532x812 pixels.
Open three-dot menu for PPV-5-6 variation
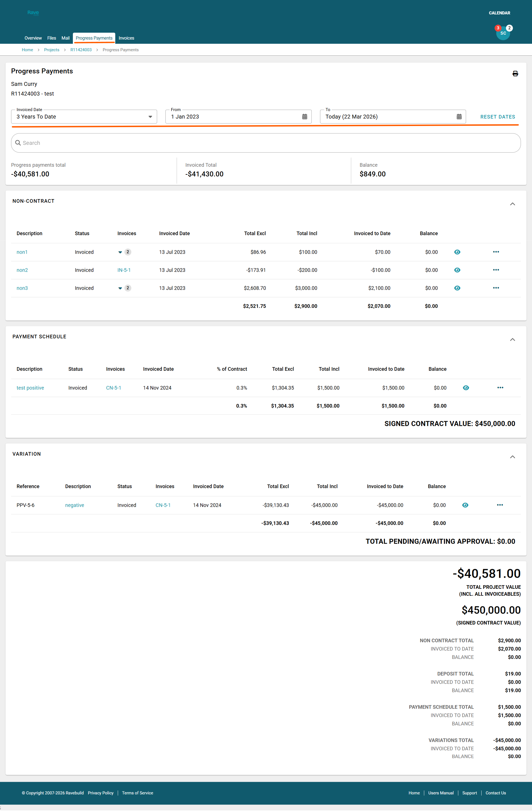[x=500, y=505]
